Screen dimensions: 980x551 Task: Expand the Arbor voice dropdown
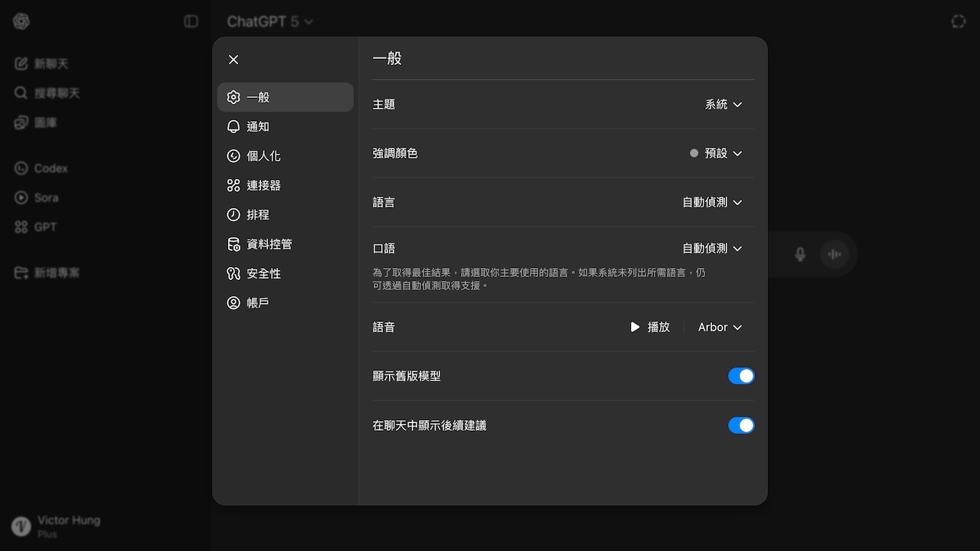(x=720, y=327)
